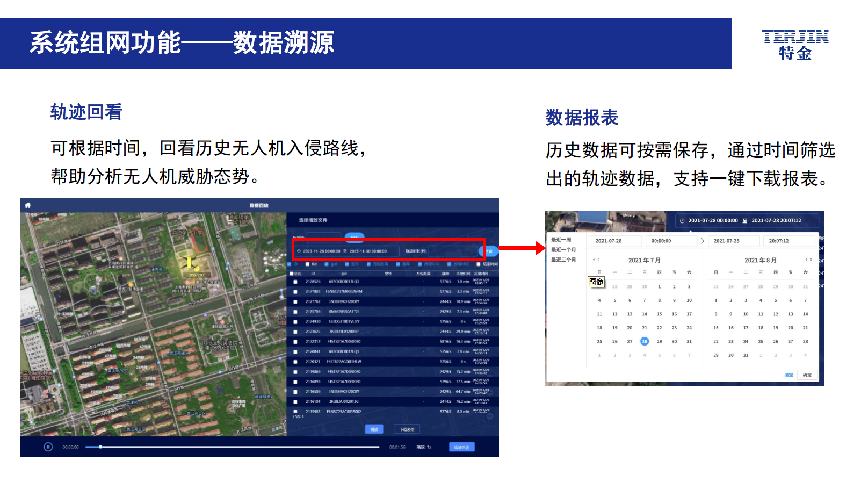Check the row checkbox for ID 2116104
The height and width of the screenshot is (489, 868).
coord(295,402)
